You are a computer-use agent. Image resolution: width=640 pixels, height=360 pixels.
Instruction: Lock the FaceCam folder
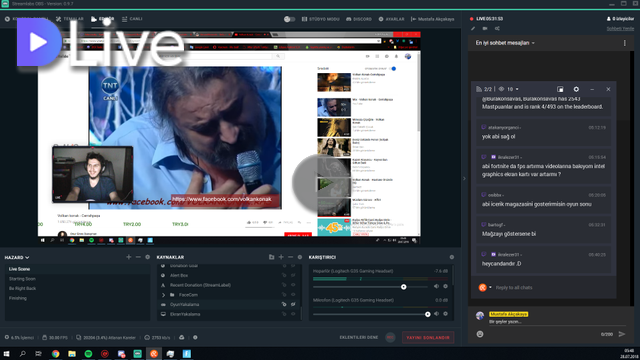pyautogui.click(x=284, y=295)
